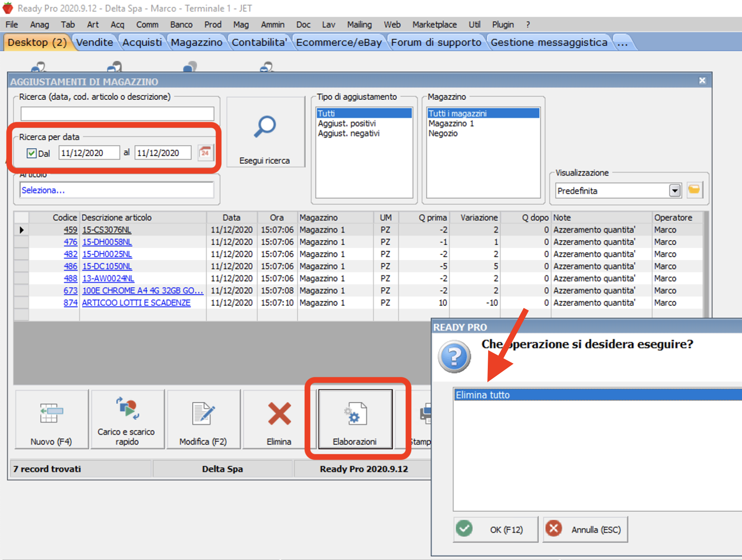
Task: Switch to the Vendite tab
Action: pyautogui.click(x=95, y=42)
